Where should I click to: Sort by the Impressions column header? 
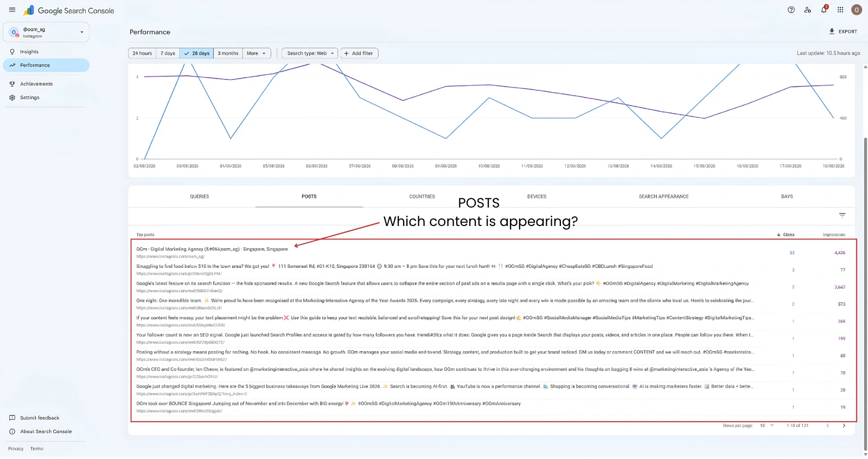pos(834,235)
